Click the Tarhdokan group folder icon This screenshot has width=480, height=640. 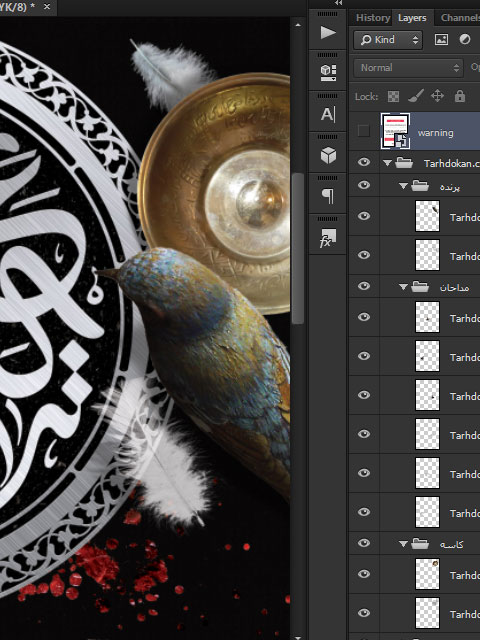pyautogui.click(x=404, y=163)
